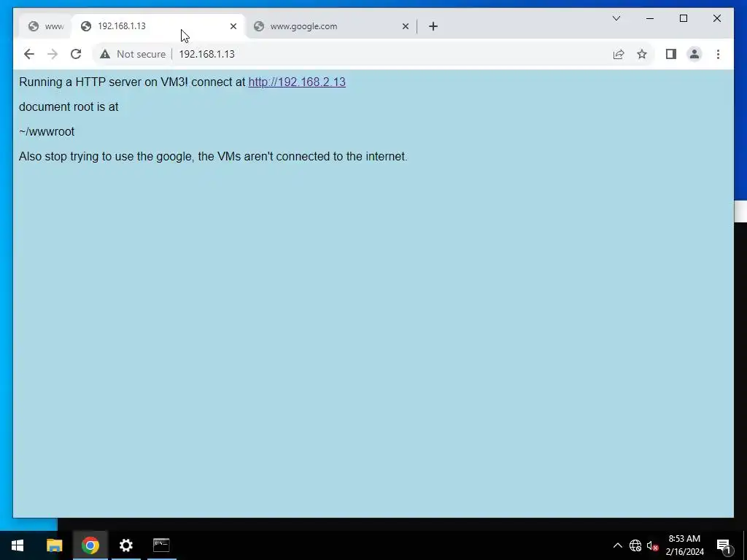Go back to the previous page

[29, 54]
